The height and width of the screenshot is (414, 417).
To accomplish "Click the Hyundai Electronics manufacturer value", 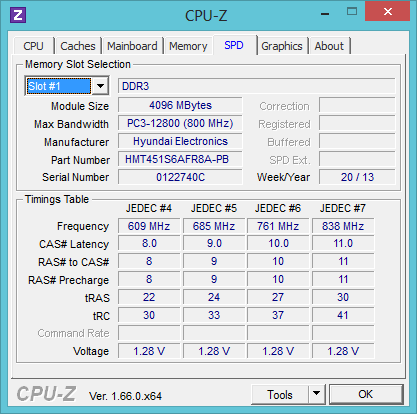I will point(180,141).
